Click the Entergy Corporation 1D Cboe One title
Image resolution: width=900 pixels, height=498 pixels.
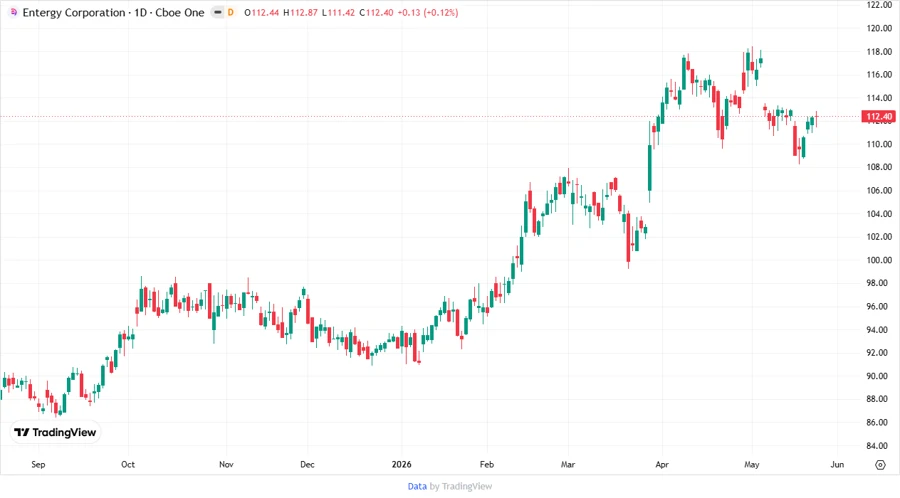coord(114,13)
